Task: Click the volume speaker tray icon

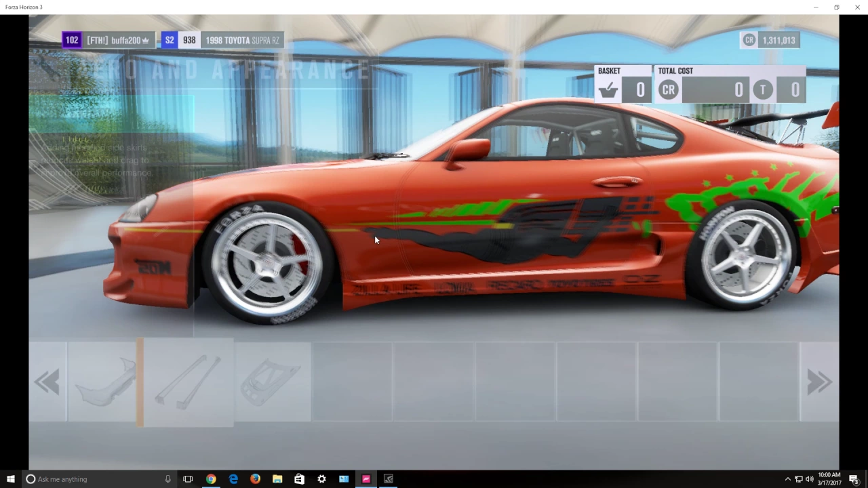Action: (809, 479)
